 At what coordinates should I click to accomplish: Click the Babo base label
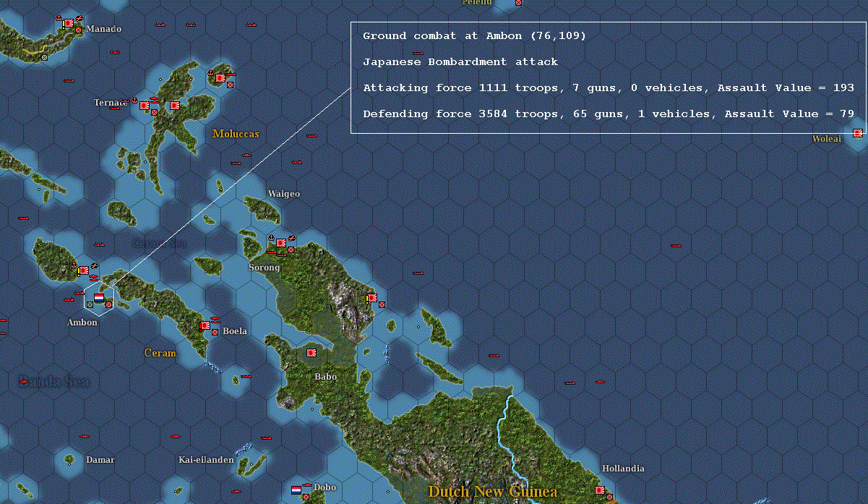coord(325,377)
